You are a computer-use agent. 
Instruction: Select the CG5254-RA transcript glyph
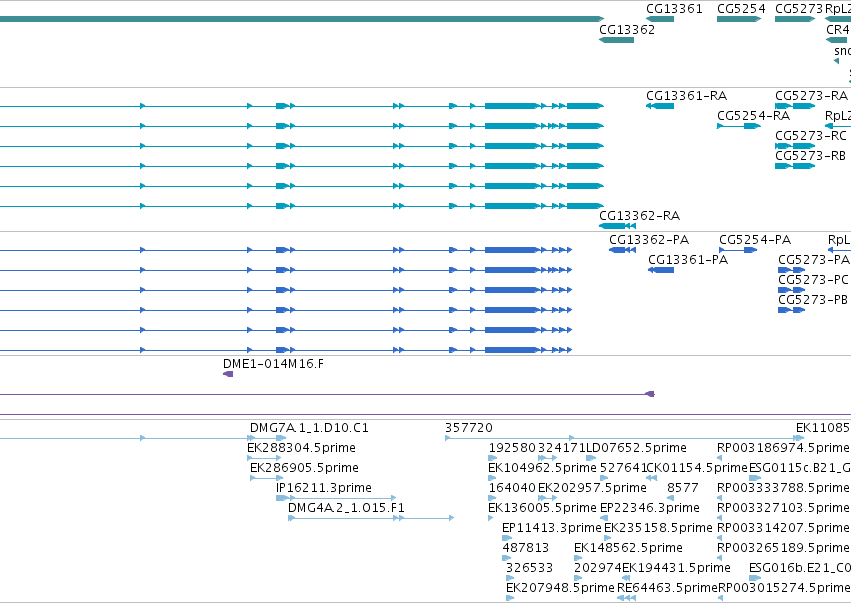pyautogui.click(x=739, y=126)
